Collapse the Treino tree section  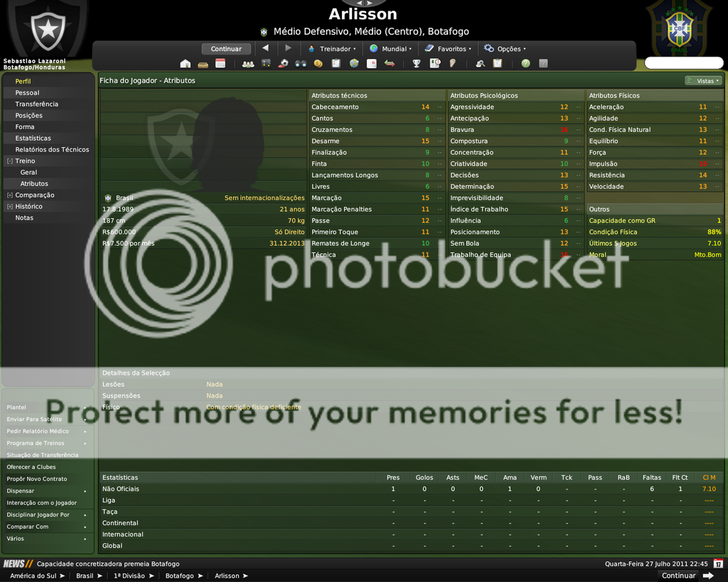9,161
